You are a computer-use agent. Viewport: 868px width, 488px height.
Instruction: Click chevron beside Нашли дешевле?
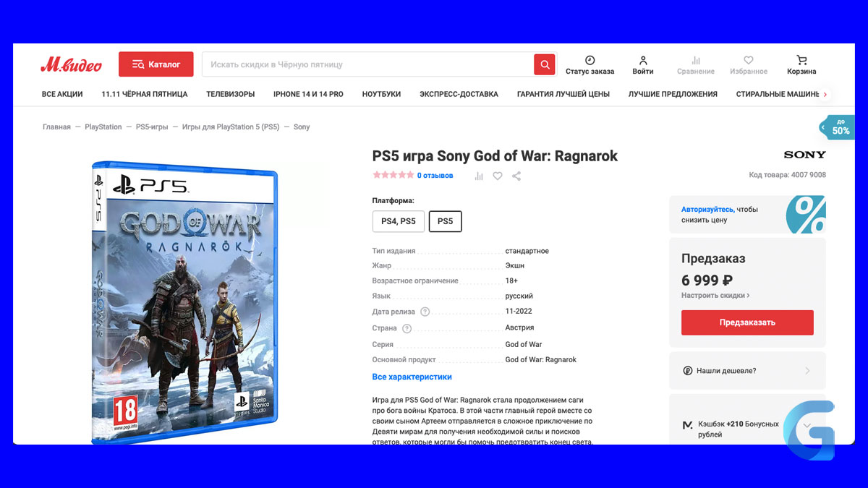coord(807,371)
